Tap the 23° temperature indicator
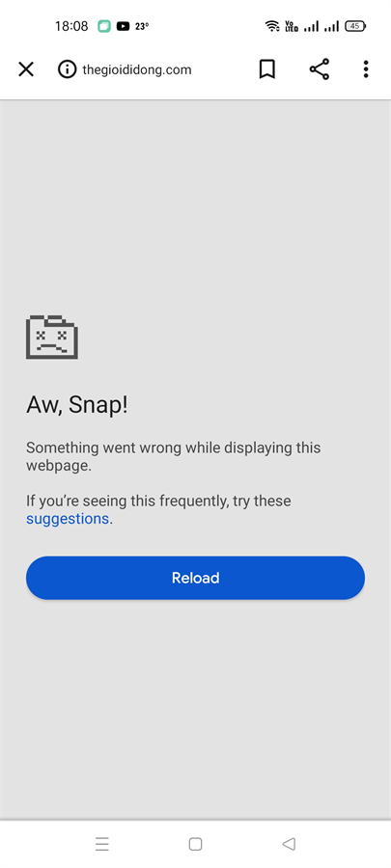 pos(142,26)
